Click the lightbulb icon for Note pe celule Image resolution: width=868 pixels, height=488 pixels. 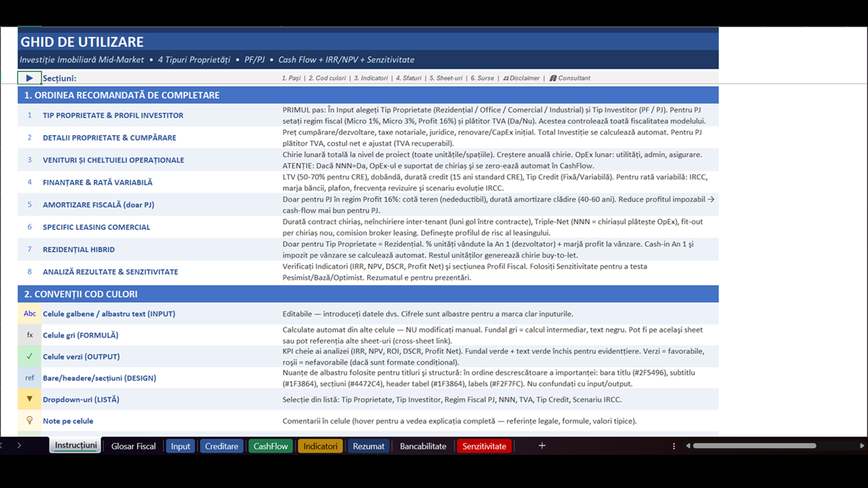click(30, 421)
